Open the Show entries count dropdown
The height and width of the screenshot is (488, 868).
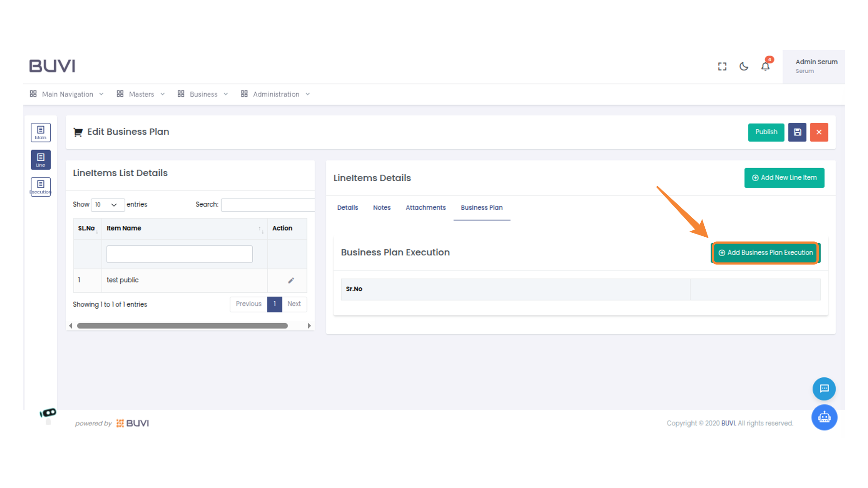pos(107,205)
